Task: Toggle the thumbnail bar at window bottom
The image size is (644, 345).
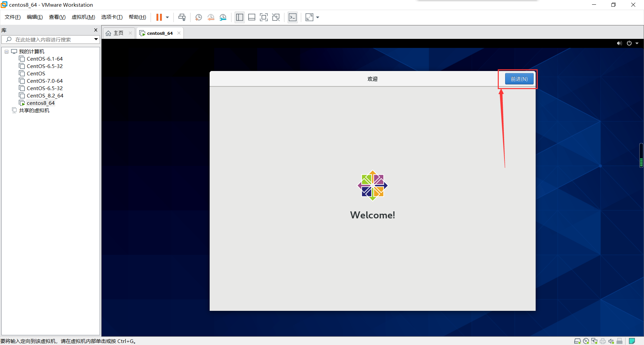Action: click(252, 17)
